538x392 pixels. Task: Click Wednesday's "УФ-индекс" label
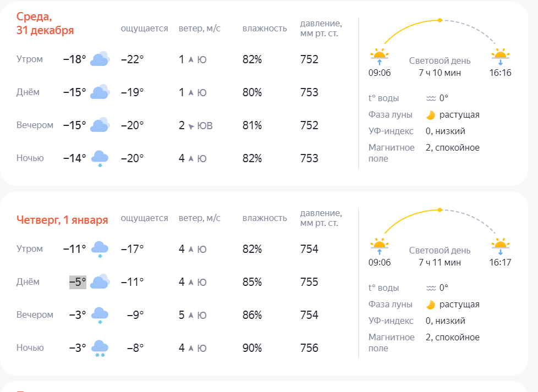point(391,131)
